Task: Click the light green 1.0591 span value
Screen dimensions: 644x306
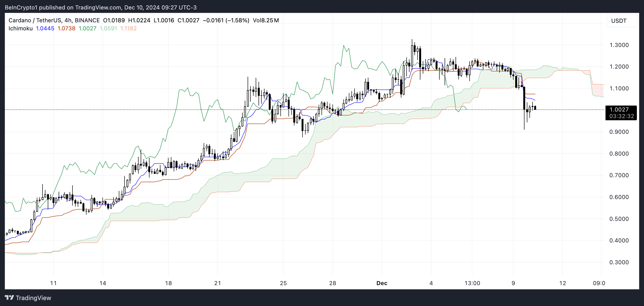Action: (x=108, y=28)
